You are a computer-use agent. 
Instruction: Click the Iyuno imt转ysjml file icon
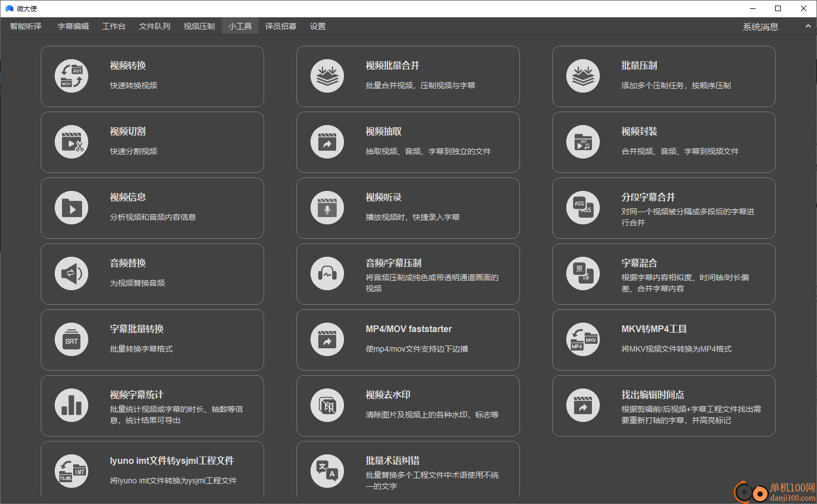point(71,471)
